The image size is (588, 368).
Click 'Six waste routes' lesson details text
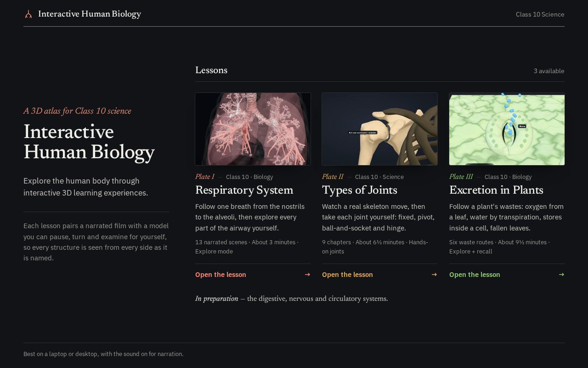pyautogui.click(x=500, y=247)
